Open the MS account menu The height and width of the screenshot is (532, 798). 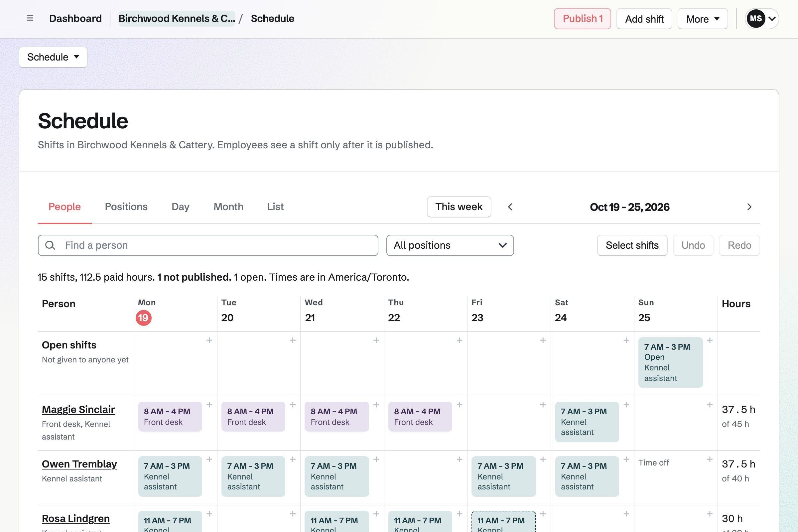pyautogui.click(x=762, y=19)
